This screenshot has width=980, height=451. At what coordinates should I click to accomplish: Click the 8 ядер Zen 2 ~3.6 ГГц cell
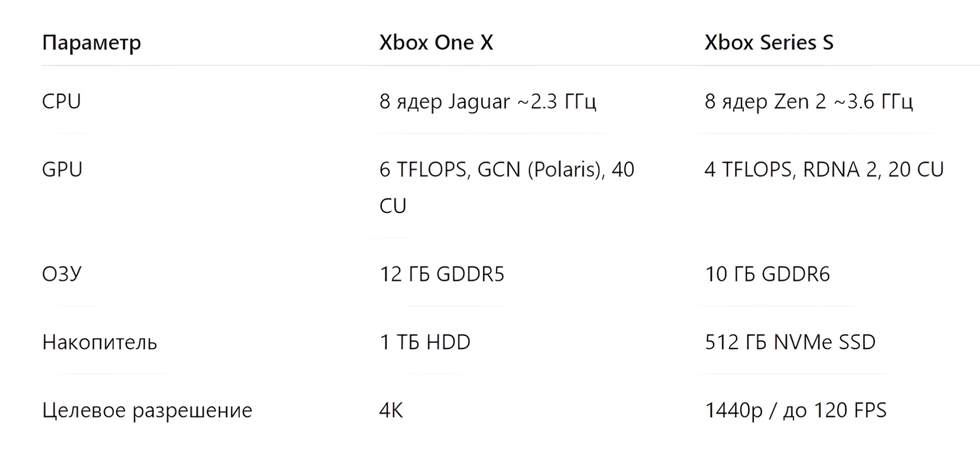[x=808, y=102]
